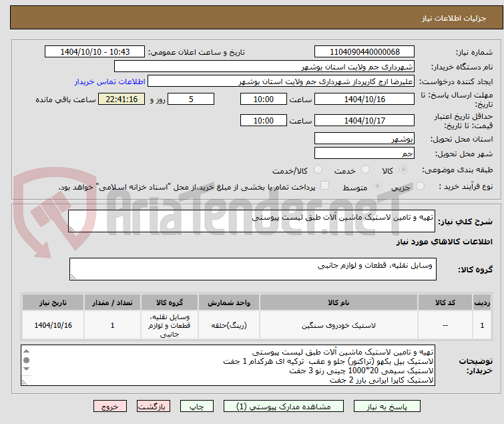This screenshot has height=424, width=504.
Task: Click the buyer organization name field
Action: tap(264, 67)
